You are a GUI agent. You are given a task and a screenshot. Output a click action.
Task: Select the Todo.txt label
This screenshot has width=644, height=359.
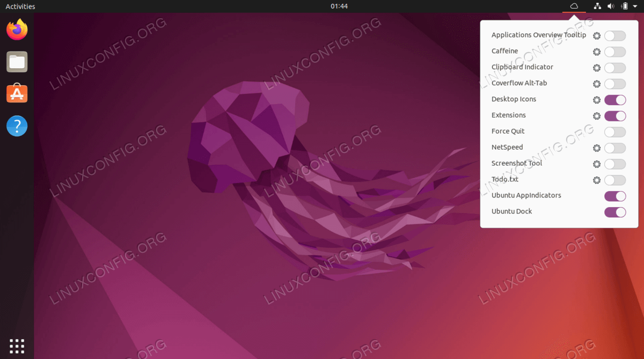[505, 179]
